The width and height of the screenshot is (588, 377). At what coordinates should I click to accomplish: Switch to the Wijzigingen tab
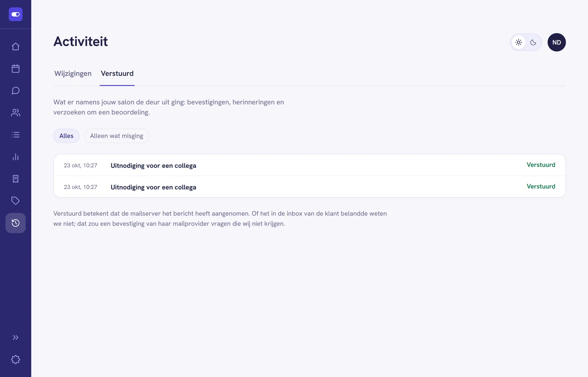click(x=73, y=74)
